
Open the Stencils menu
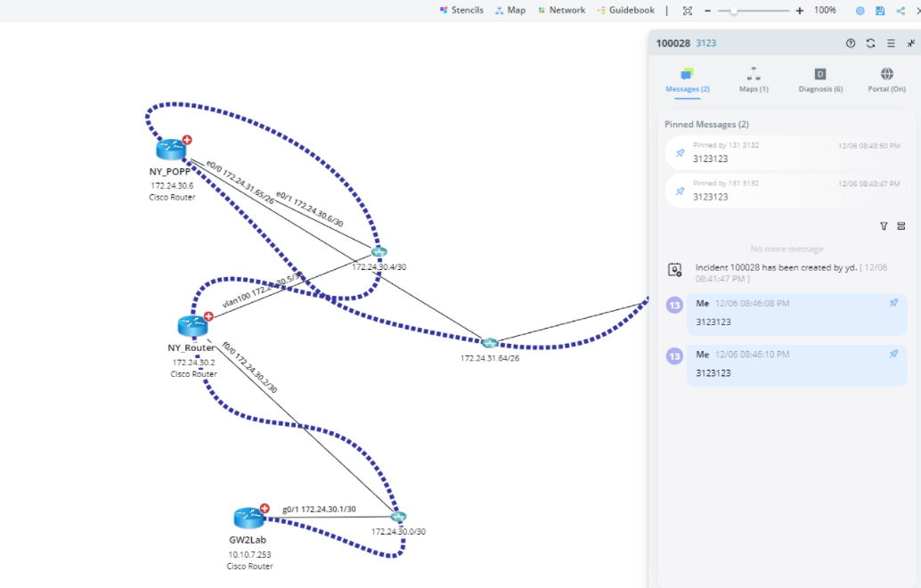click(461, 11)
